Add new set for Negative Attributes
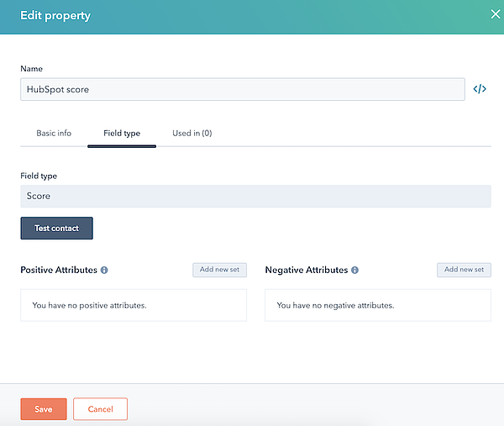The width and height of the screenshot is (504, 426). (x=464, y=270)
